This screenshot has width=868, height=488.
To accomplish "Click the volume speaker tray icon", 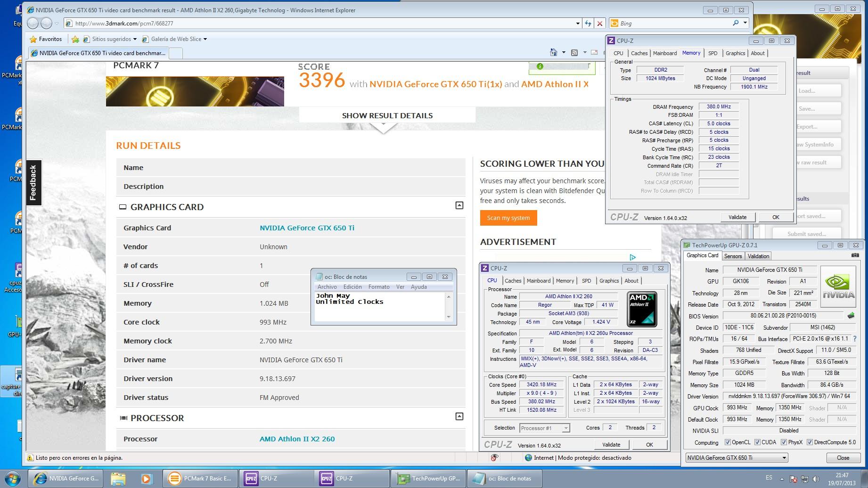I will coord(816,479).
